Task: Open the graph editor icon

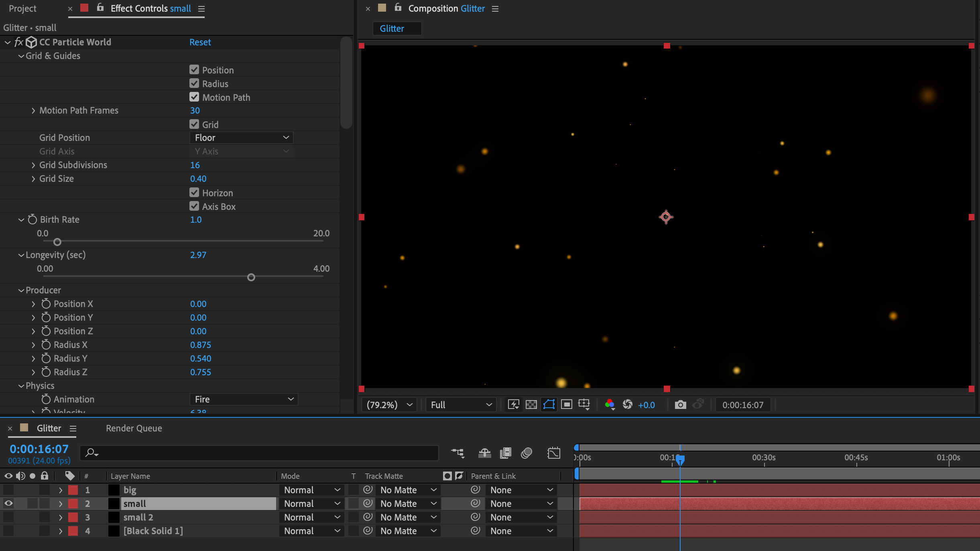Action: 553,453
